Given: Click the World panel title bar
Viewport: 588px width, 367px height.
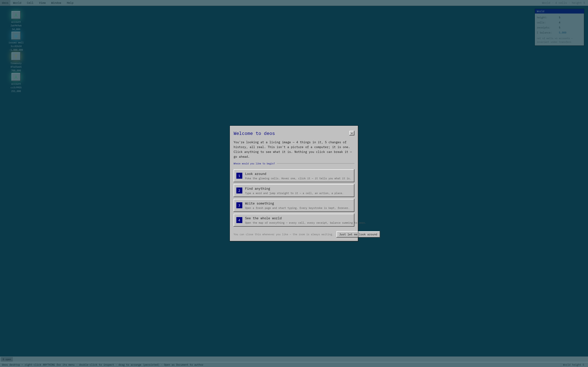Looking at the screenshot, I should [x=559, y=11].
